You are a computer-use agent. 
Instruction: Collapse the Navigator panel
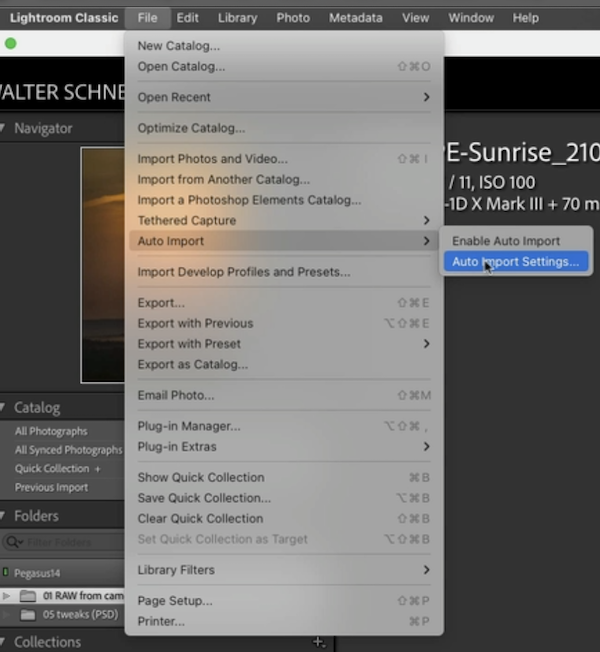[x=5, y=128]
